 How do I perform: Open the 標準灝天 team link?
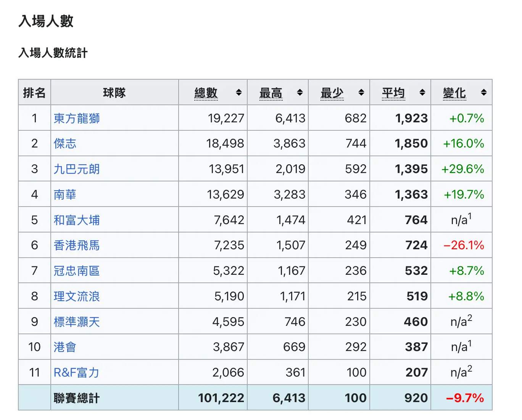point(77,322)
